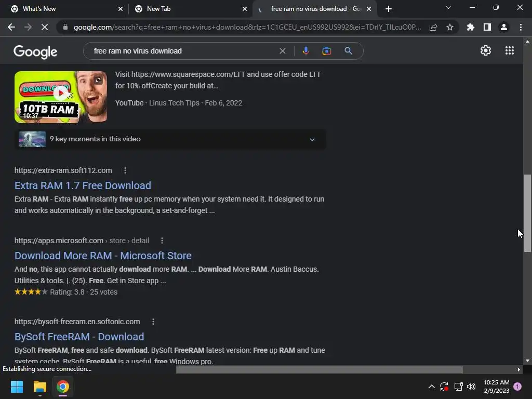The height and width of the screenshot is (399, 532).
Task: Launch File Explorer from the taskbar
Action: [39, 387]
